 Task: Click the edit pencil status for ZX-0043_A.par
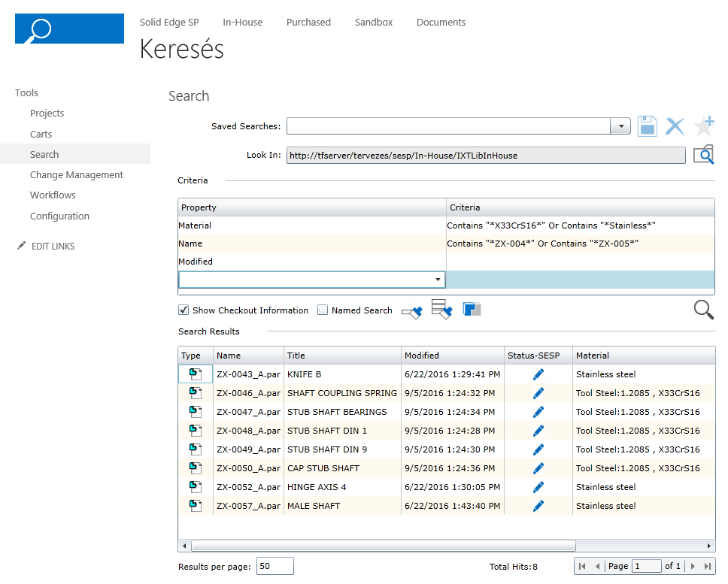(x=538, y=374)
